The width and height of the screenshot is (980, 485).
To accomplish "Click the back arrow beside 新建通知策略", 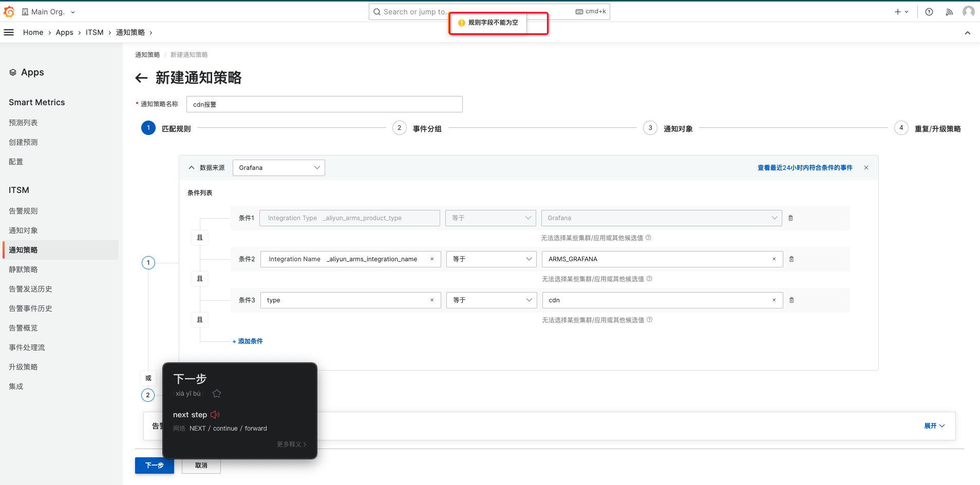I will 141,78.
